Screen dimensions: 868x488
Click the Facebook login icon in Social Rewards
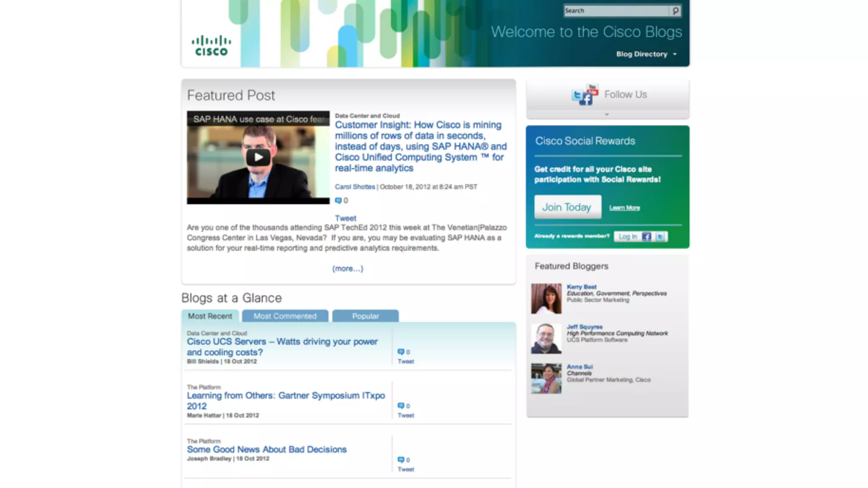[646, 237]
